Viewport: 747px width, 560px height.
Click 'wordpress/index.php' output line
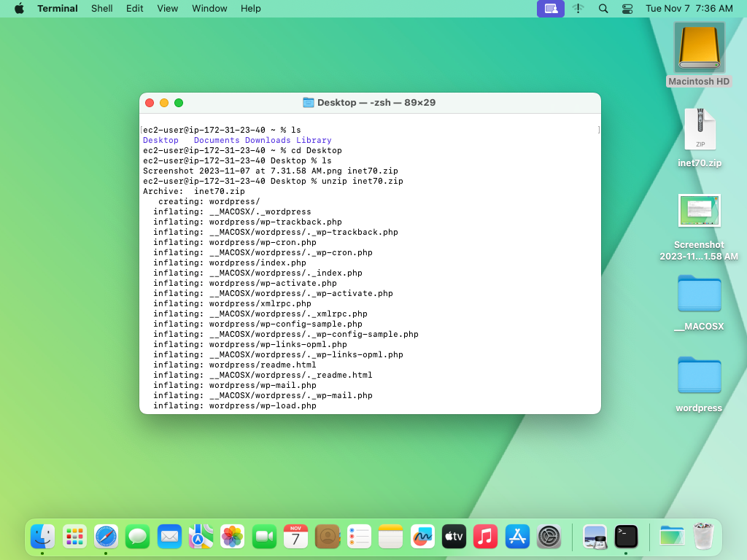tap(230, 262)
